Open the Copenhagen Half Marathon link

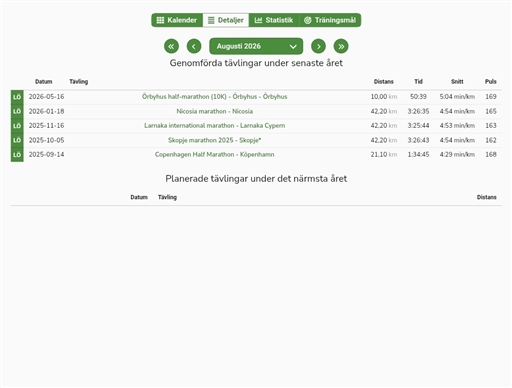click(215, 155)
